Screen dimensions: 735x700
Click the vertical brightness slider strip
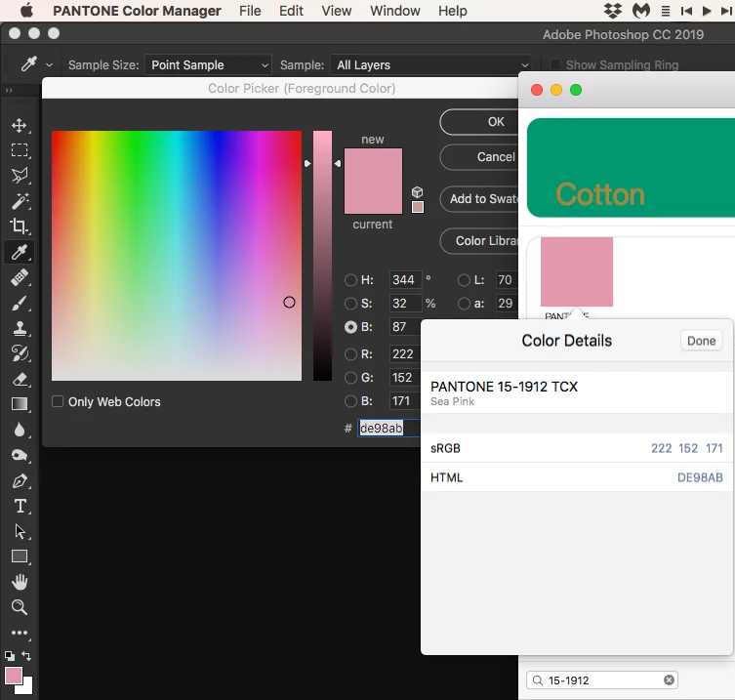(322, 256)
